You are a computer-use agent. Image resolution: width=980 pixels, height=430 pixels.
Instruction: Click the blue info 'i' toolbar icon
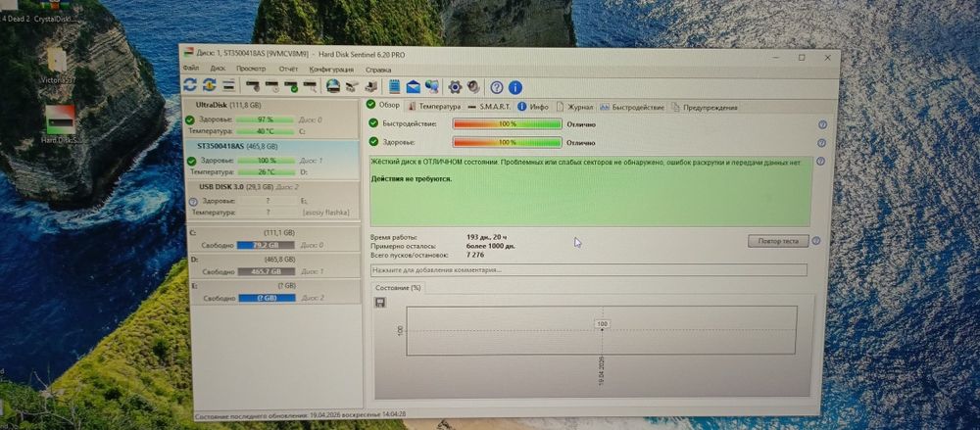(x=515, y=87)
